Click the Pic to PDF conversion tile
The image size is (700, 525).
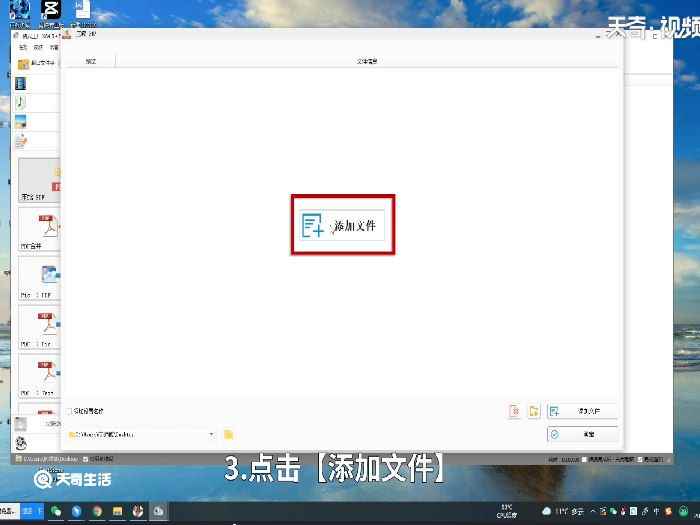point(39,279)
